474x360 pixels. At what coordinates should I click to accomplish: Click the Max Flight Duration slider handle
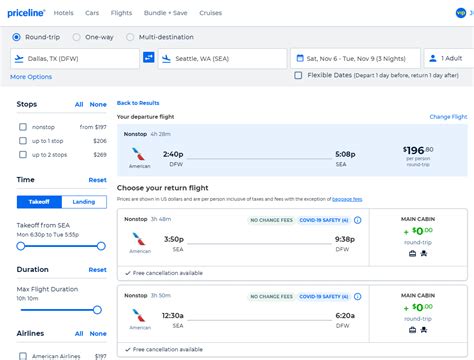[x=97, y=310]
